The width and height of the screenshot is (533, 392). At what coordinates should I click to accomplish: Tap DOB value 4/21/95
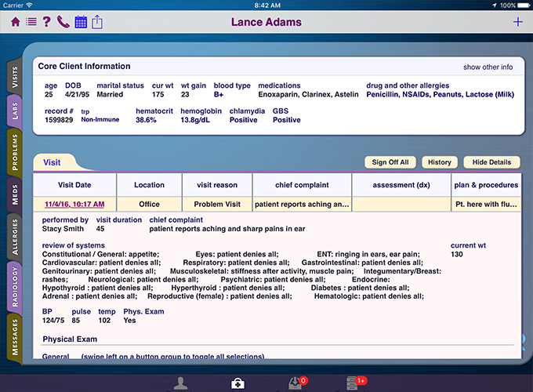pyautogui.click(x=77, y=95)
